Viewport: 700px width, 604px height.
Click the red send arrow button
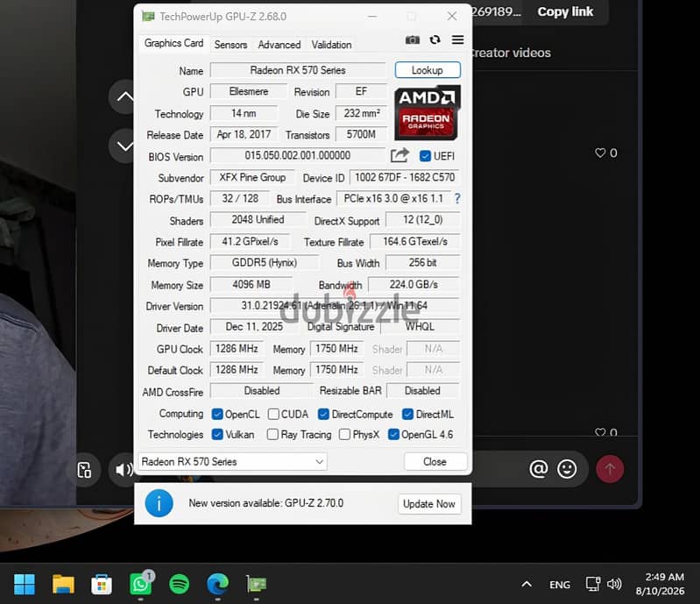point(610,469)
